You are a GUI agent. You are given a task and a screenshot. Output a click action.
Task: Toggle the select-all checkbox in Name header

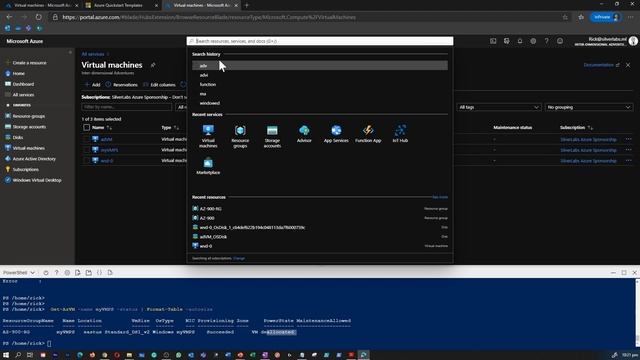tap(87, 128)
